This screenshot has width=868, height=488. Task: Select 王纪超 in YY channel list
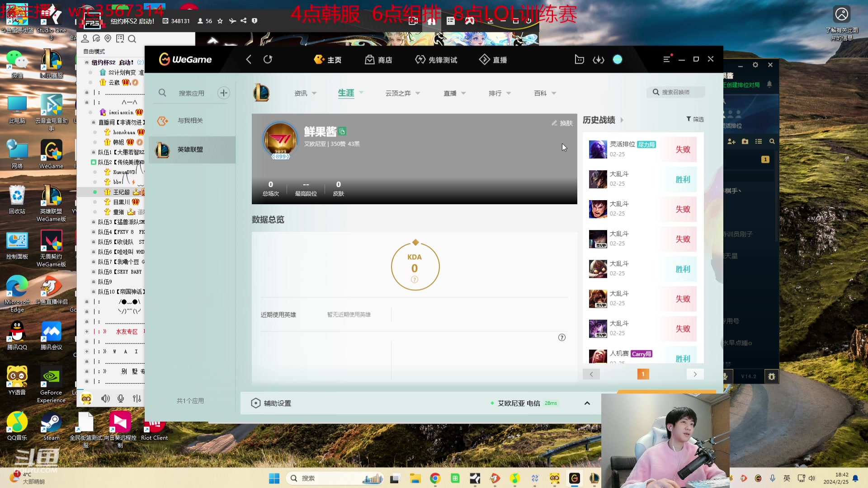tap(121, 192)
